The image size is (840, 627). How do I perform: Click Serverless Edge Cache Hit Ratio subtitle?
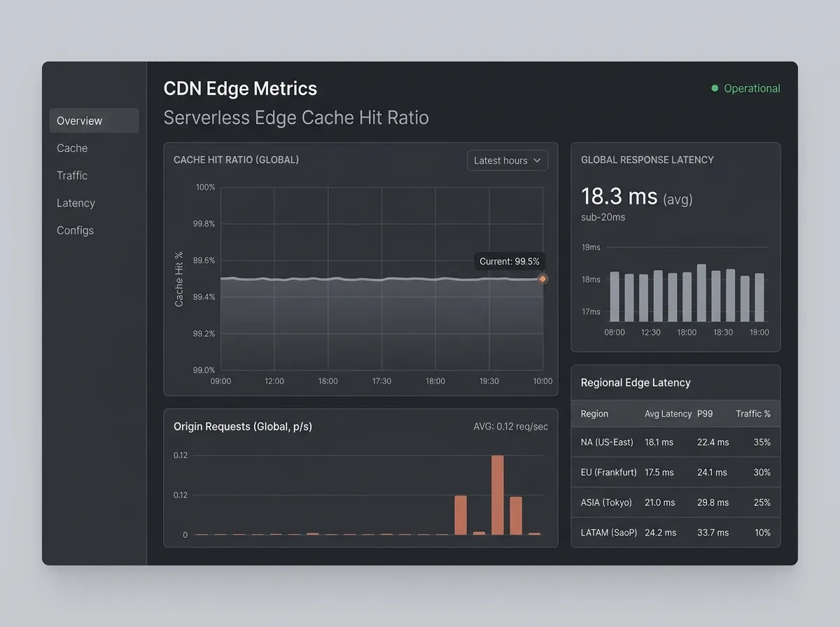pos(296,118)
